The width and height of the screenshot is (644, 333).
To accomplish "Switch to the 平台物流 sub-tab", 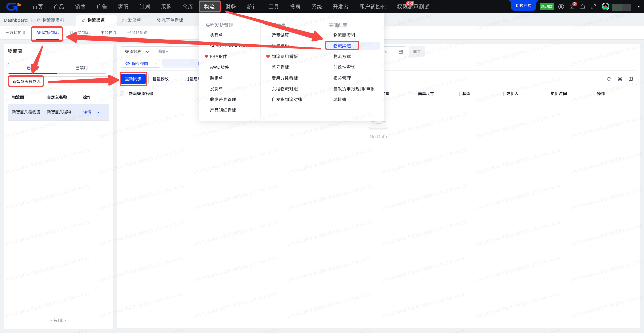I will pos(109,33).
